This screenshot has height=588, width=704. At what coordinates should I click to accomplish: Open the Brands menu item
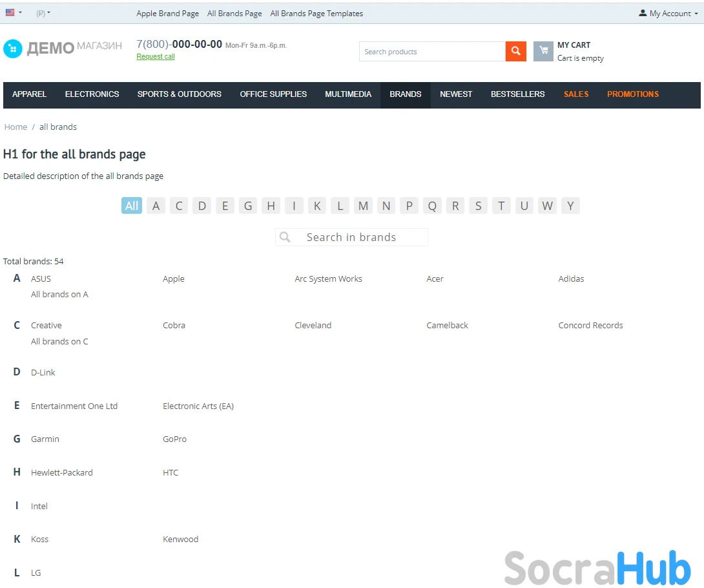coord(406,94)
